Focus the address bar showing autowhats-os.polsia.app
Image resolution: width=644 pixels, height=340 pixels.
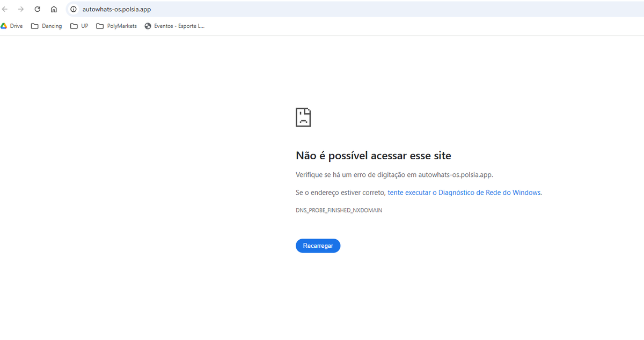tap(354, 9)
